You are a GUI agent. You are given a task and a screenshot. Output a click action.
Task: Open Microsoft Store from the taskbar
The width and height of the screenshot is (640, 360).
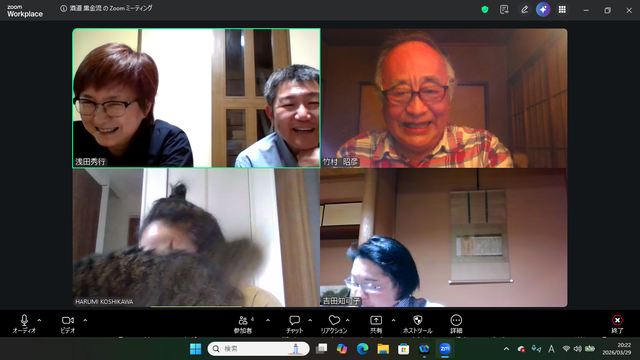point(404,349)
